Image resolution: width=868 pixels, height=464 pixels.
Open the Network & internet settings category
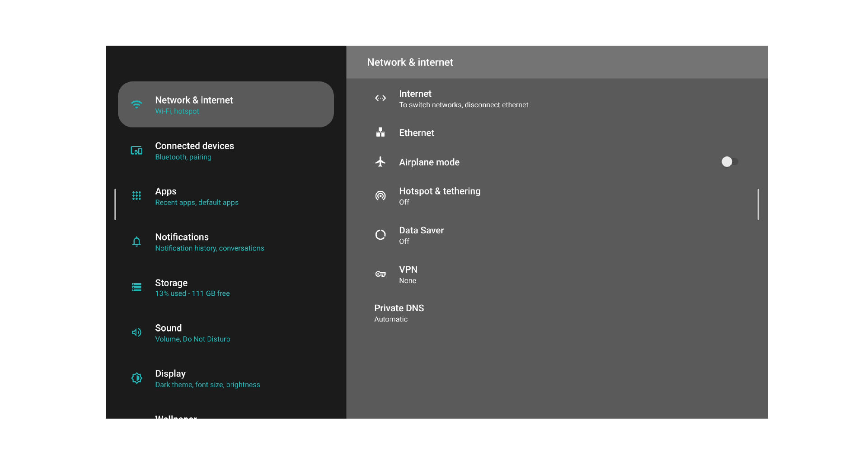(x=226, y=104)
